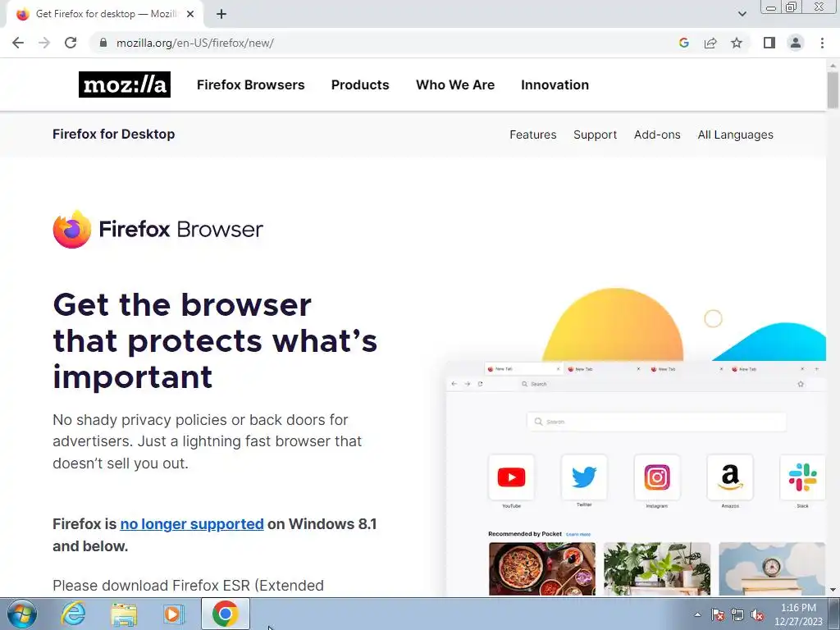Image resolution: width=840 pixels, height=630 pixels.
Task: Reload the Mozilla page
Action: (x=71, y=43)
